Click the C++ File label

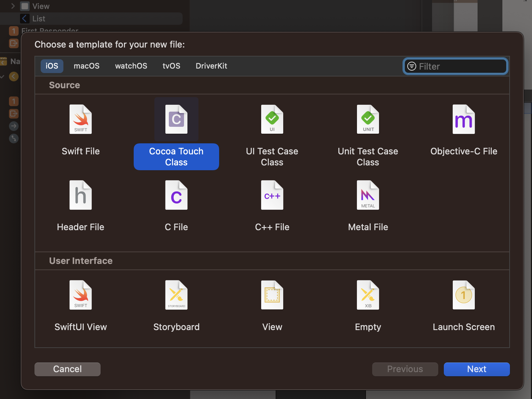tap(272, 227)
